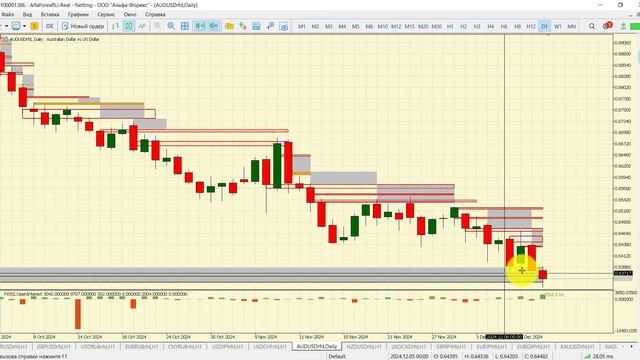
Task: Select the M5 timeframe
Action: [x=356, y=26]
